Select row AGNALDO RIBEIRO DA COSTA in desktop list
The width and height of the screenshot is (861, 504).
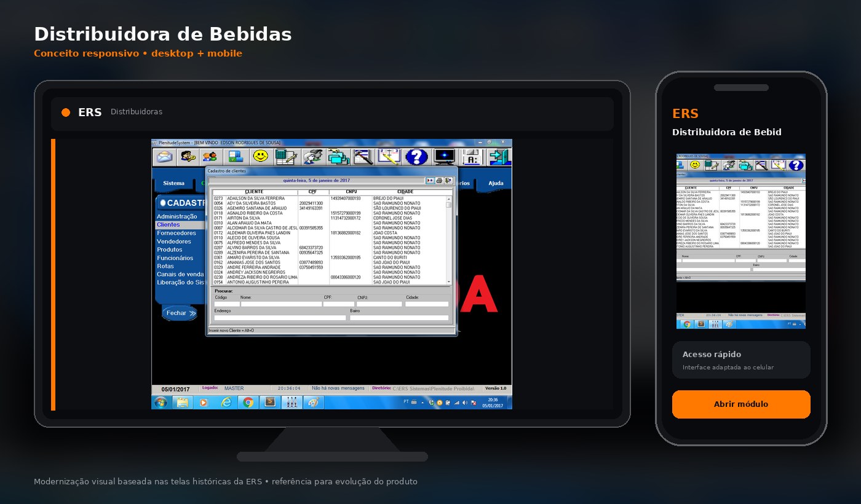point(329,213)
